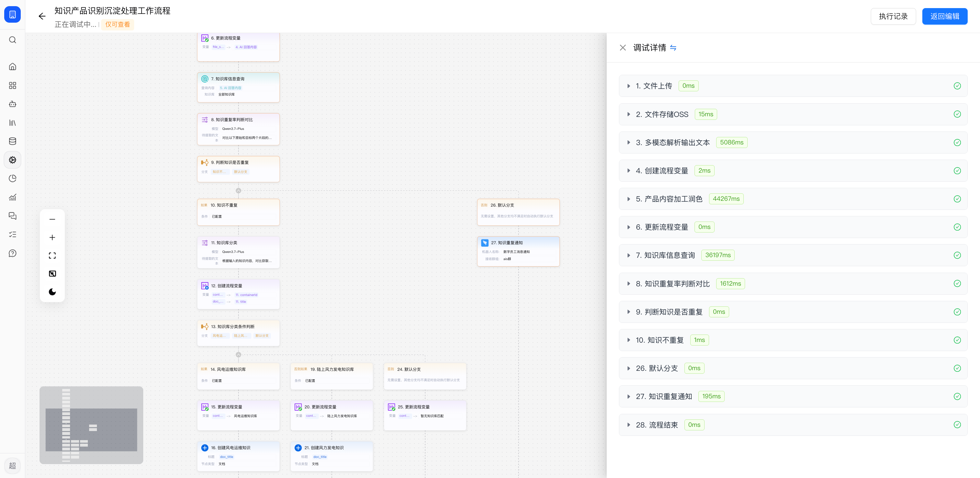Viewport: 980px width, 478px height.
Task: Open the robot agent sidebar icon
Action: coord(13,104)
